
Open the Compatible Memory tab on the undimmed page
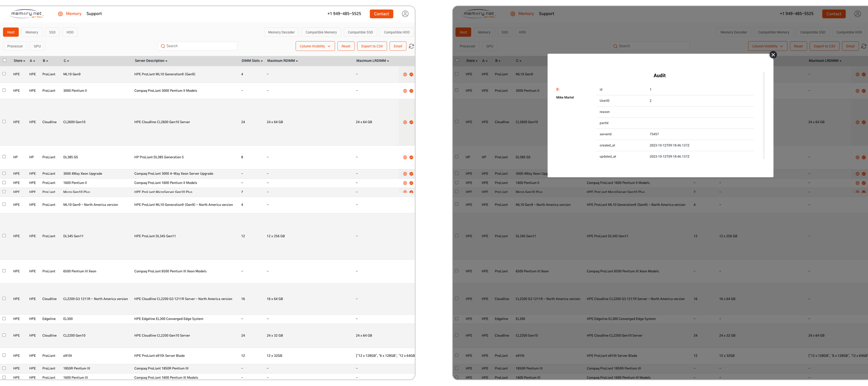(x=321, y=32)
